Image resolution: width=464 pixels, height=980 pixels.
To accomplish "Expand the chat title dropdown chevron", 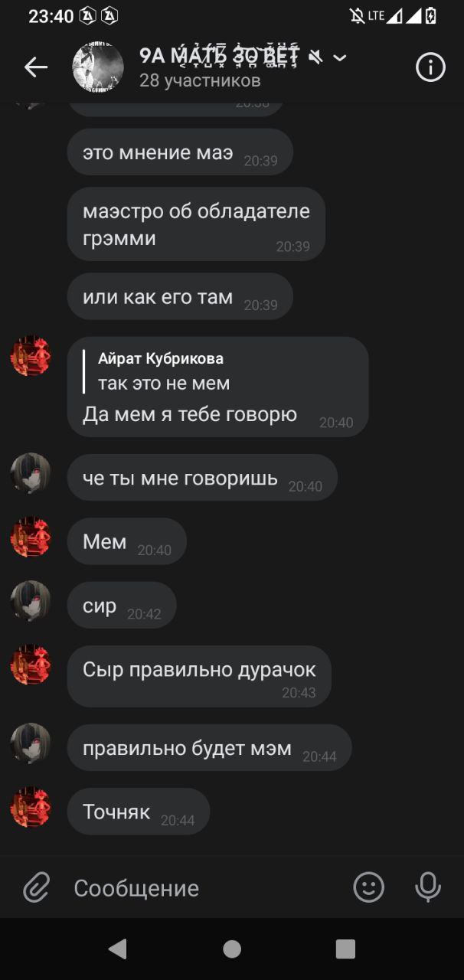I will click(x=340, y=58).
